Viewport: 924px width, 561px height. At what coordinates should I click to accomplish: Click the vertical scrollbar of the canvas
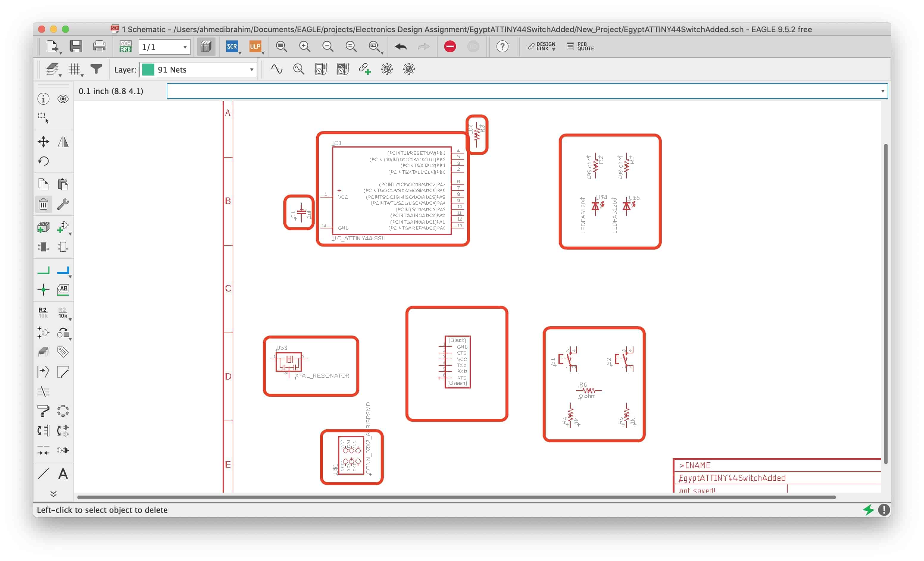coord(885,303)
